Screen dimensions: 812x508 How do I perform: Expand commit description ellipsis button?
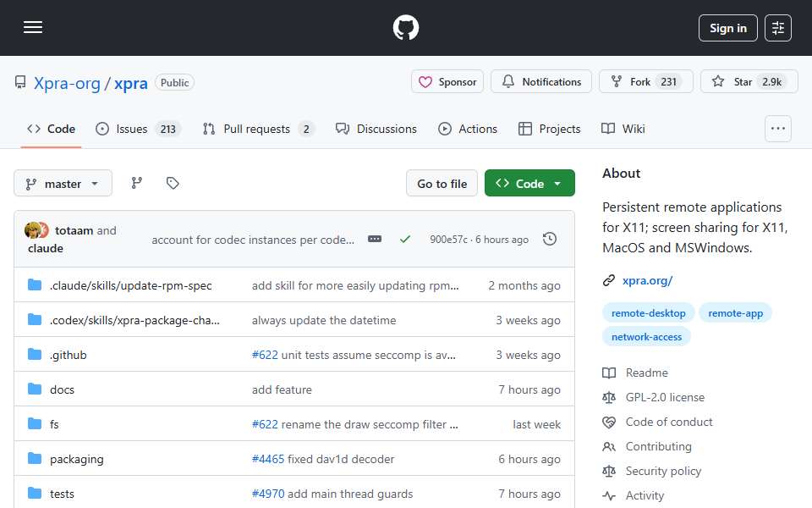375,239
